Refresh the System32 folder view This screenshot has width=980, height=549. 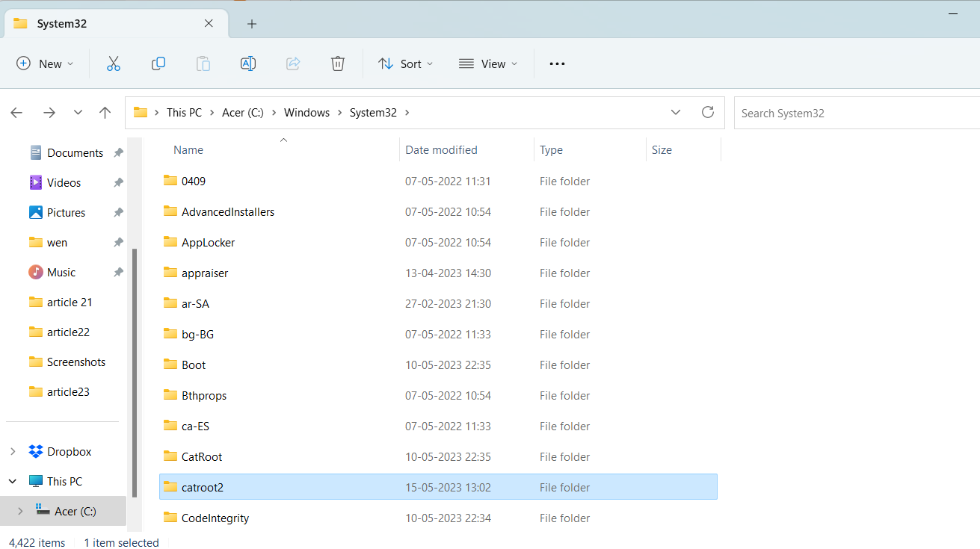[707, 113]
